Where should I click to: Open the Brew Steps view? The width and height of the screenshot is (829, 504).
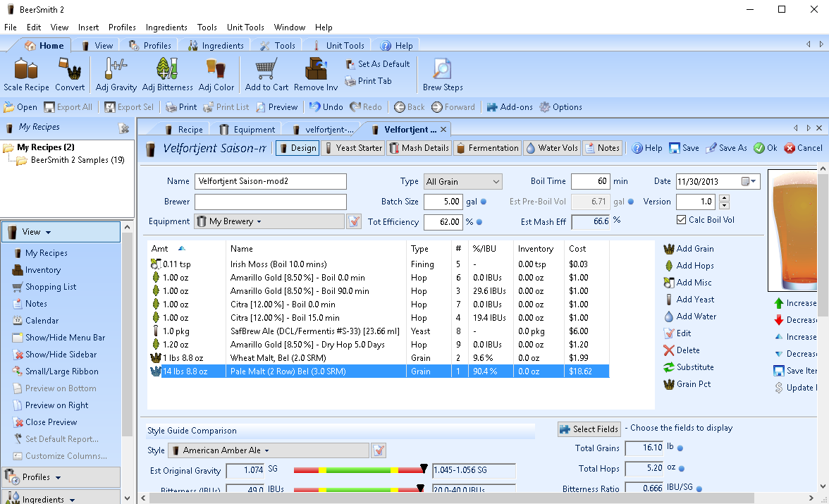442,75
